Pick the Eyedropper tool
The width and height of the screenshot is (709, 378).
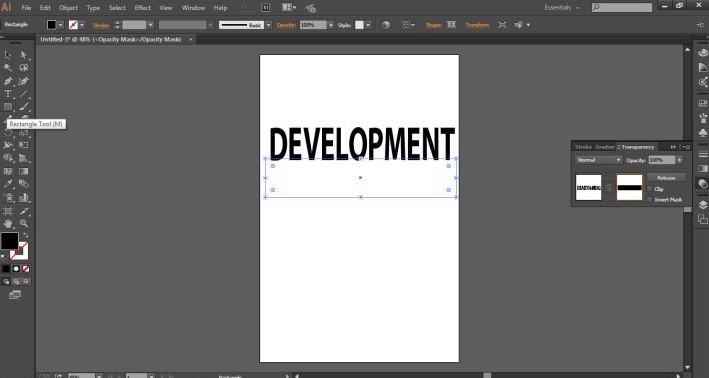click(x=8, y=184)
